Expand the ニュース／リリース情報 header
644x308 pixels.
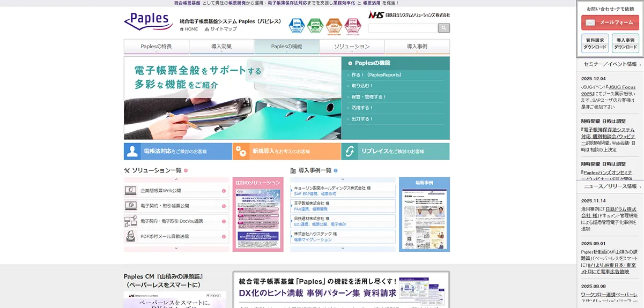click(x=610, y=186)
